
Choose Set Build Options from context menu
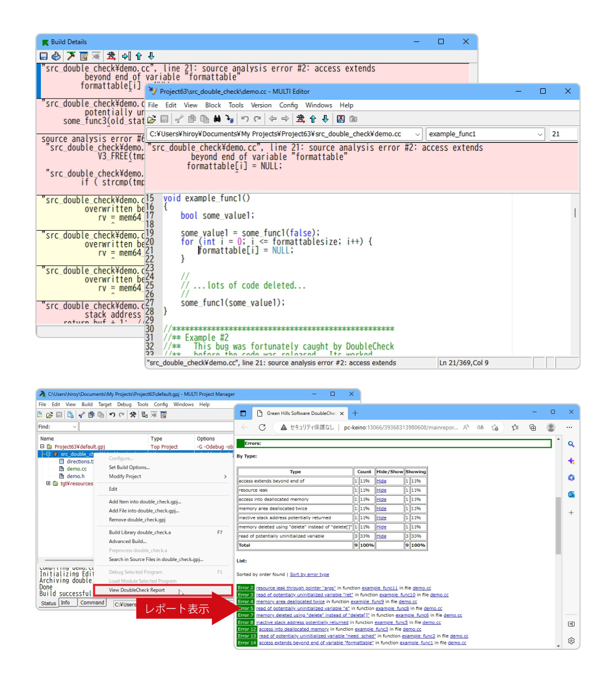click(129, 467)
